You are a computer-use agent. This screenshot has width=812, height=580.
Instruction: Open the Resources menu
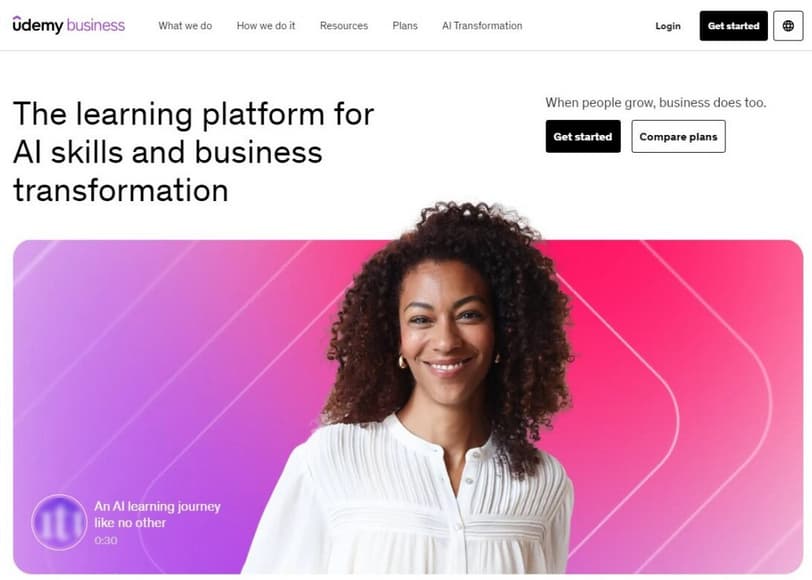344,26
